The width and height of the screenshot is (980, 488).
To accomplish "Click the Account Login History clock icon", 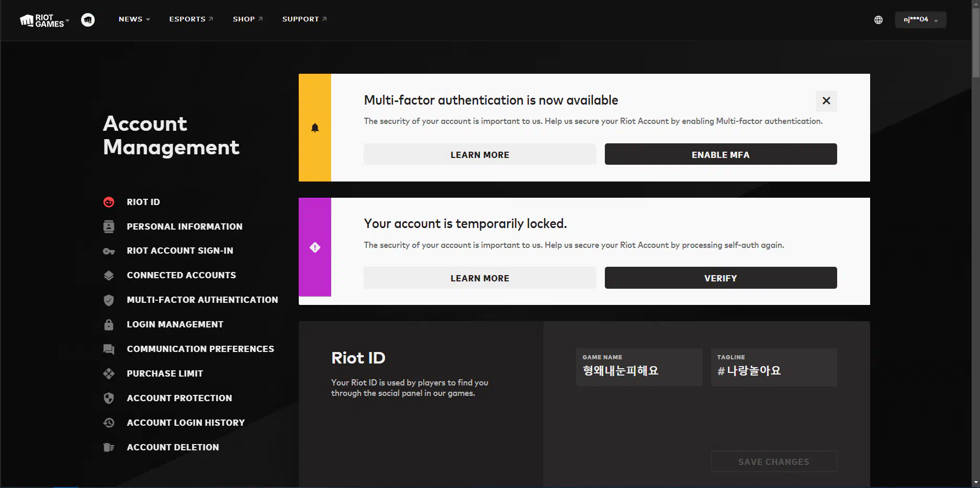I will click(109, 423).
